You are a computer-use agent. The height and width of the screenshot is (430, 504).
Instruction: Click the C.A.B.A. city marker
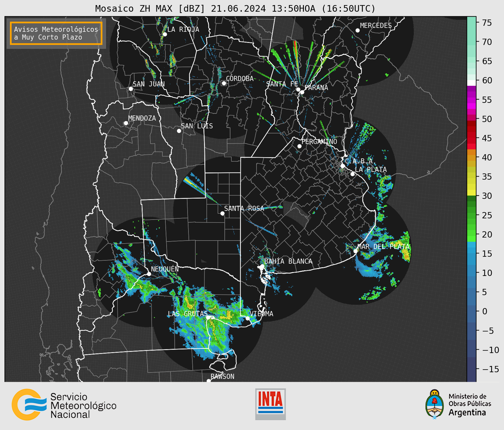[343, 166]
